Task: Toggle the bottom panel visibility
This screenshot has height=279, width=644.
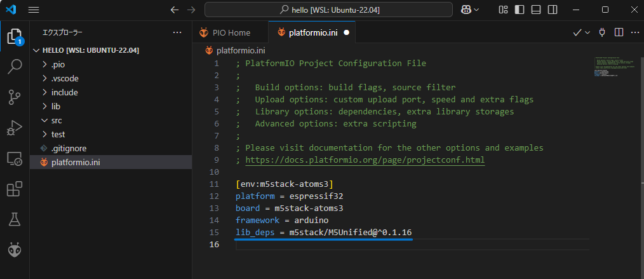Action: [x=534, y=10]
